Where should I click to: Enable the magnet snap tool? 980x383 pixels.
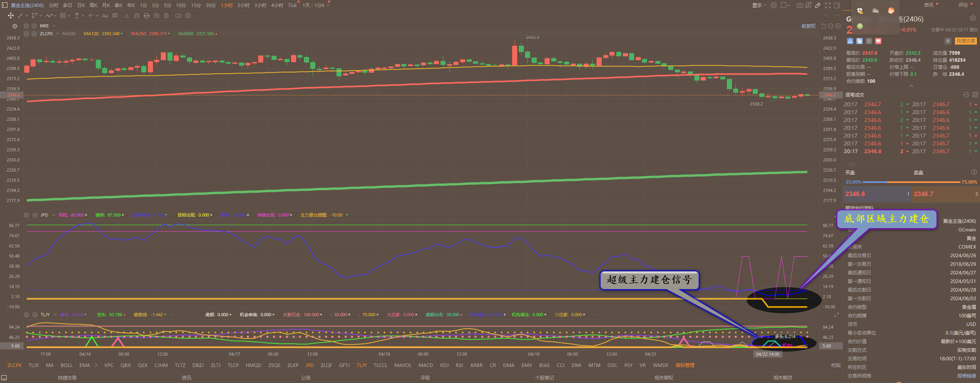coord(137,16)
